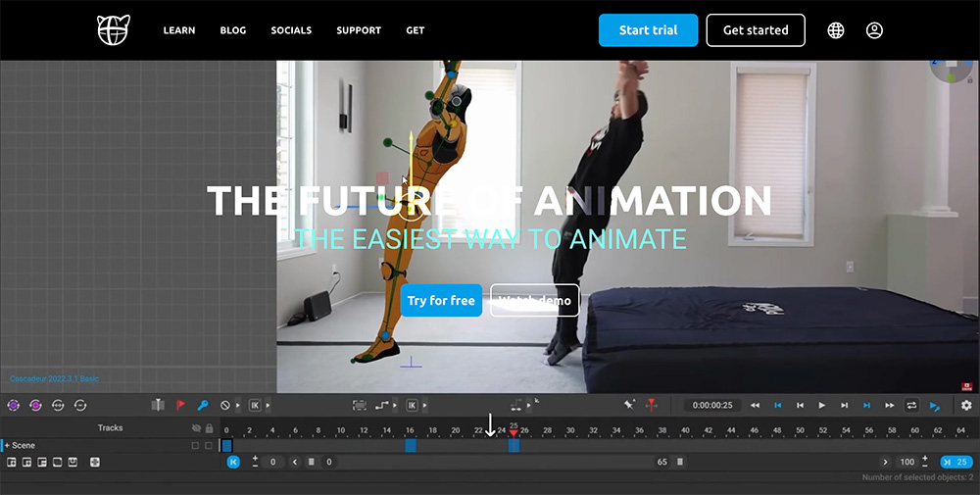Toggle Scene track lock checkbox
980x495 pixels.
(209, 446)
